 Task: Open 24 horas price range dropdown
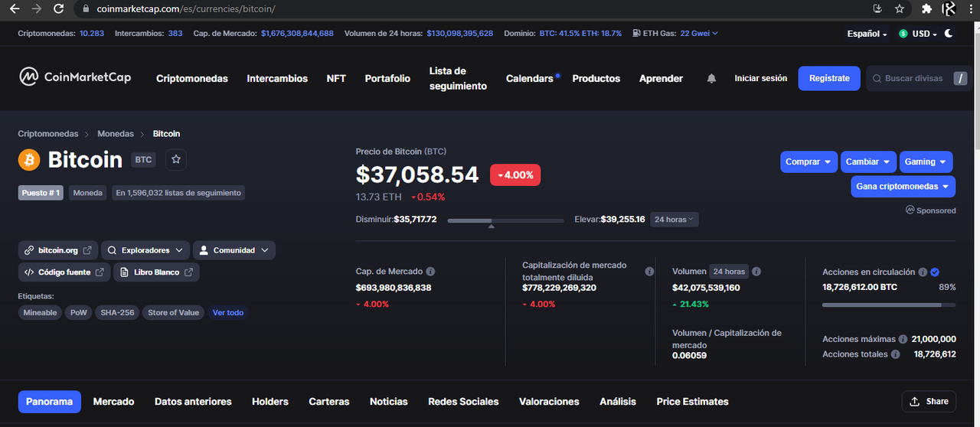[x=675, y=220]
